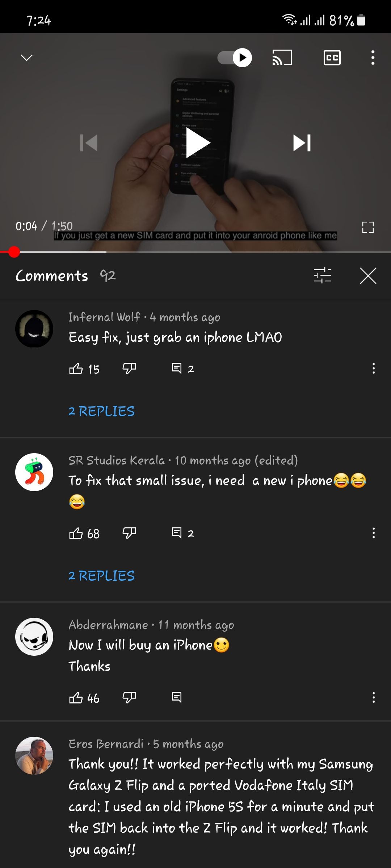Reply to Abderrahmane's comment
Image resolution: width=391 pixels, height=868 pixels.
click(177, 697)
